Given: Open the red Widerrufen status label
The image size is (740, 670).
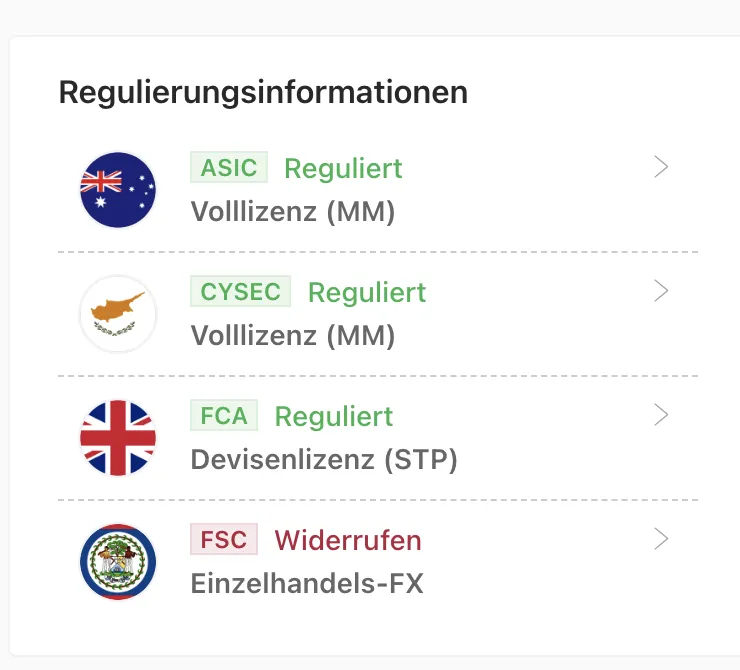Looking at the screenshot, I should [x=348, y=540].
